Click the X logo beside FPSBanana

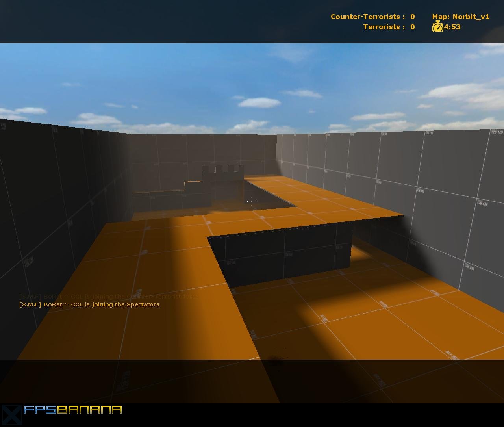pos(11,415)
